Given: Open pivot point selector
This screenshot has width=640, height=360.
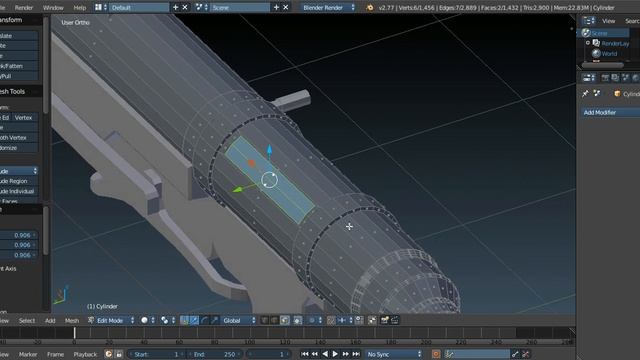Looking at the screenshot, I should 168,320.
